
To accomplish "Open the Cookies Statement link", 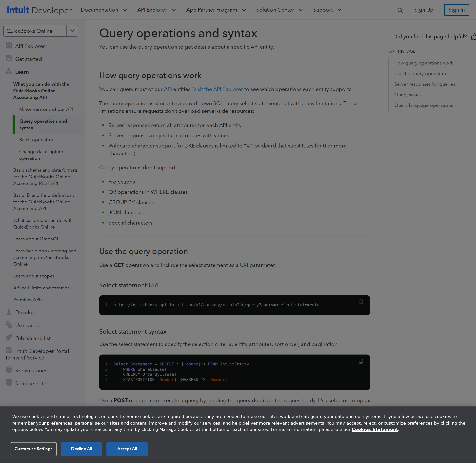I will click(375, 429).
